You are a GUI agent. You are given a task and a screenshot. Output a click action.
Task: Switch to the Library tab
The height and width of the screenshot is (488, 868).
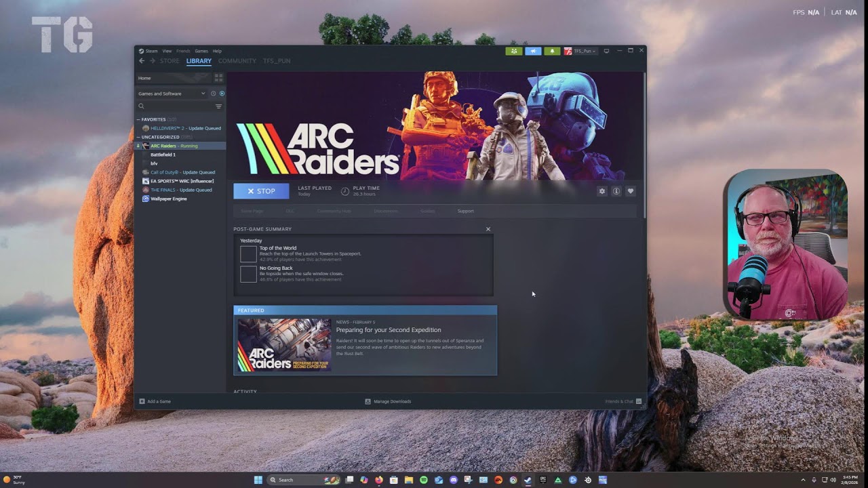[199, 61]
